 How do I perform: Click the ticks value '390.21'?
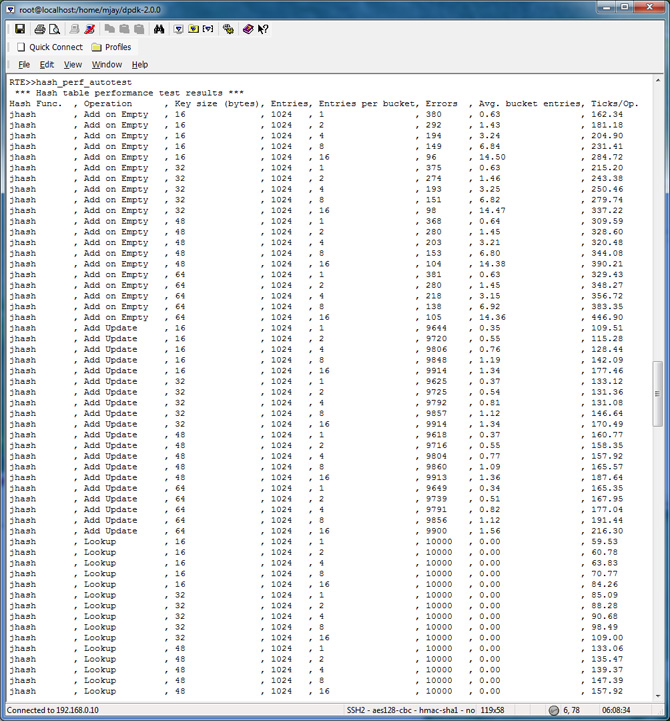(607, 264)
